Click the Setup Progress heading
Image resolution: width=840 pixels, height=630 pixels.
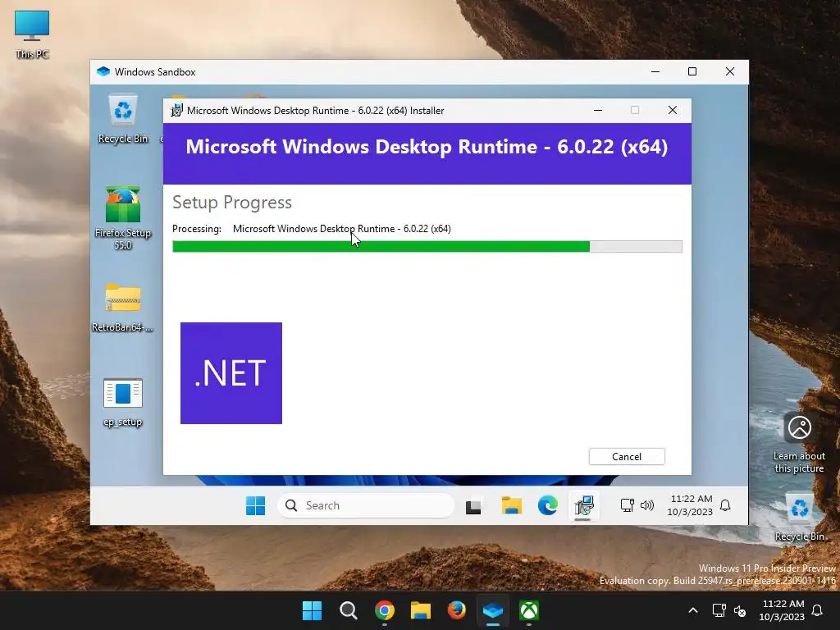pyautogui.click(x=232, y=203)
